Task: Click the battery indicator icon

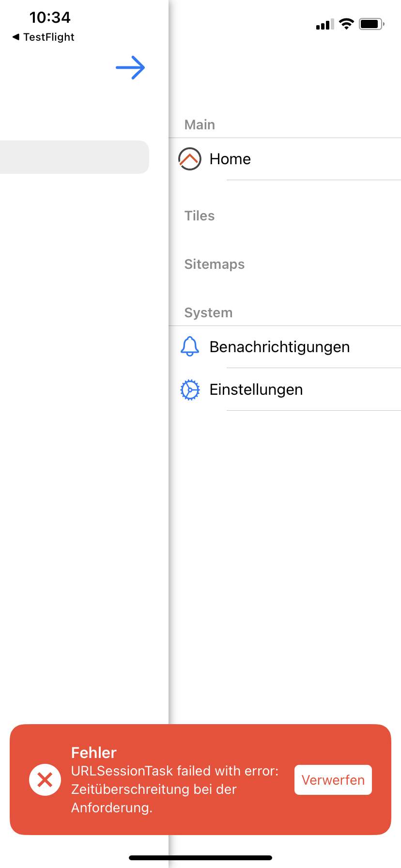Action: (x=371, y=24)
